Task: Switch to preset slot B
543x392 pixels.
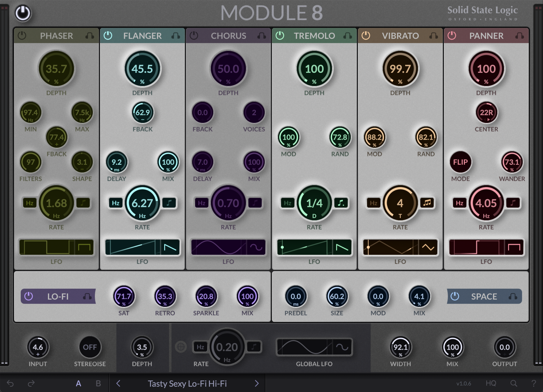Action: point(98,383)
